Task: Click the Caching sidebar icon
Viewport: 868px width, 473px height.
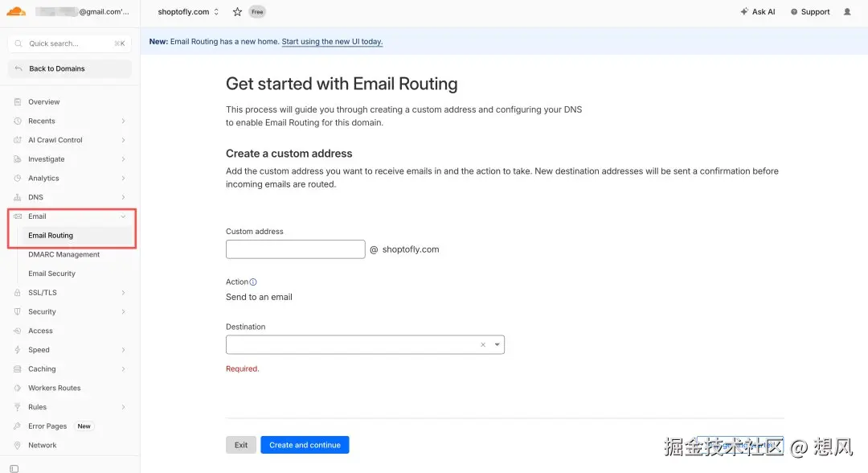Action: (17, 369)
